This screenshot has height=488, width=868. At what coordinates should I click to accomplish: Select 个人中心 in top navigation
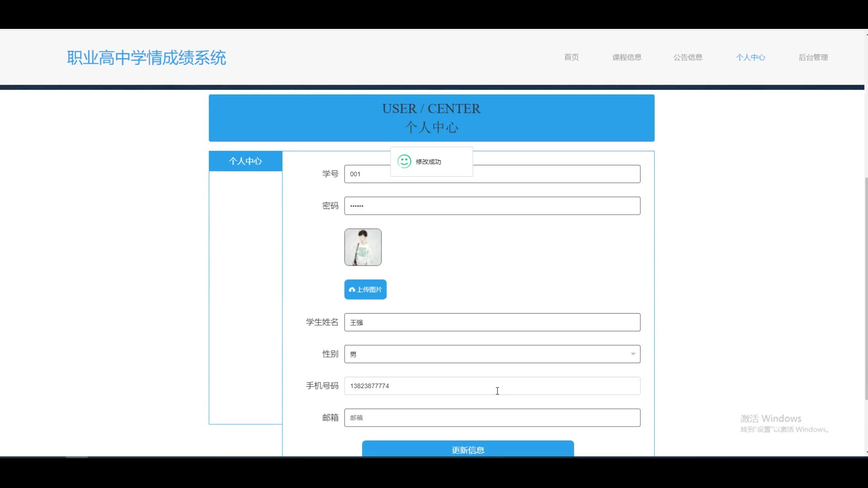point(750,57)
